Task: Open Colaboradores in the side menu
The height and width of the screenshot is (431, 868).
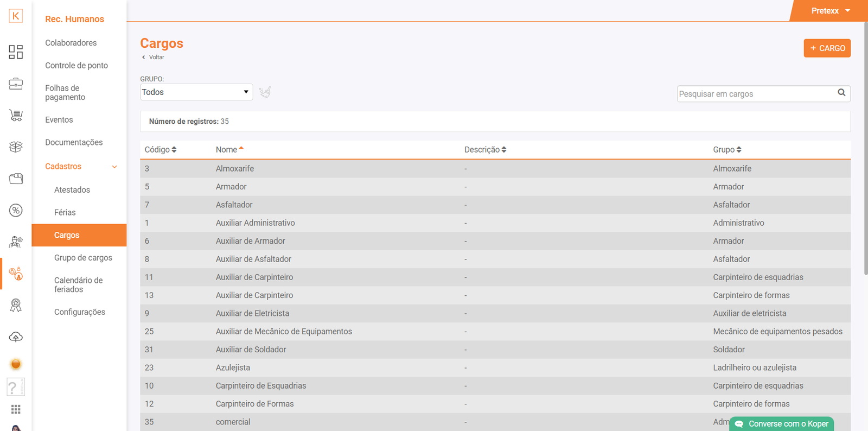Action: 71,43
